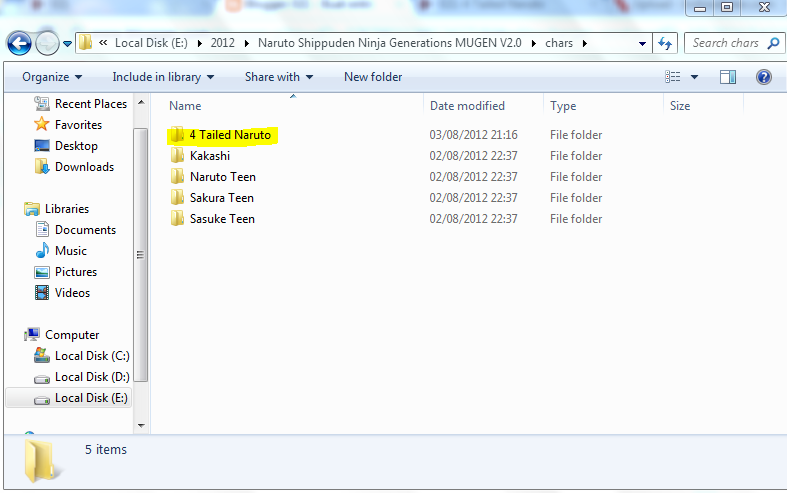The height and width of the screenshot is (493, 787).
Task: Click the Music note icon
Action: tap(42, 251)
